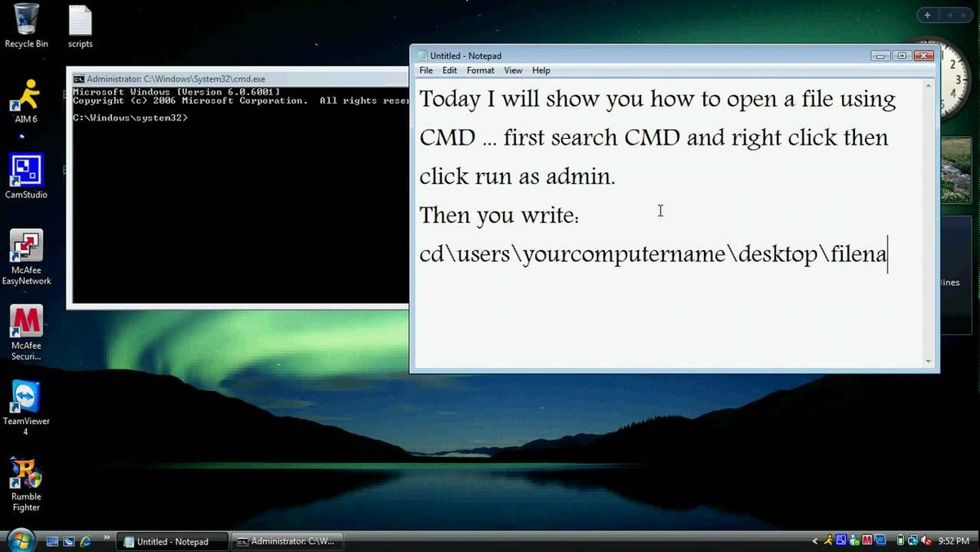Launch the TeamViewer 4 desktop icon
Viewport: 980px width, 552px height.
(26, 398)
